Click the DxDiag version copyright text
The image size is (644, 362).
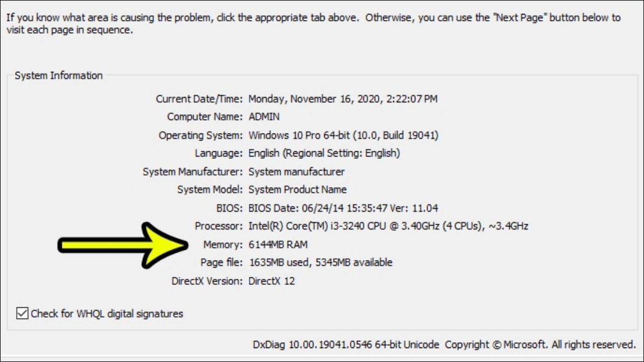(x=444, y=345)
